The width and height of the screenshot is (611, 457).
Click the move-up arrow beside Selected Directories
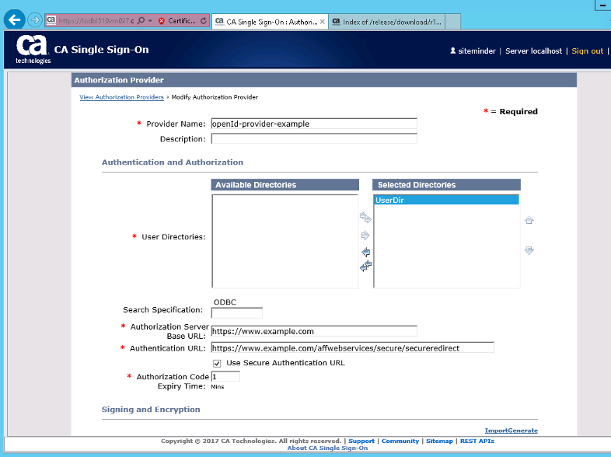pos(529,221)
